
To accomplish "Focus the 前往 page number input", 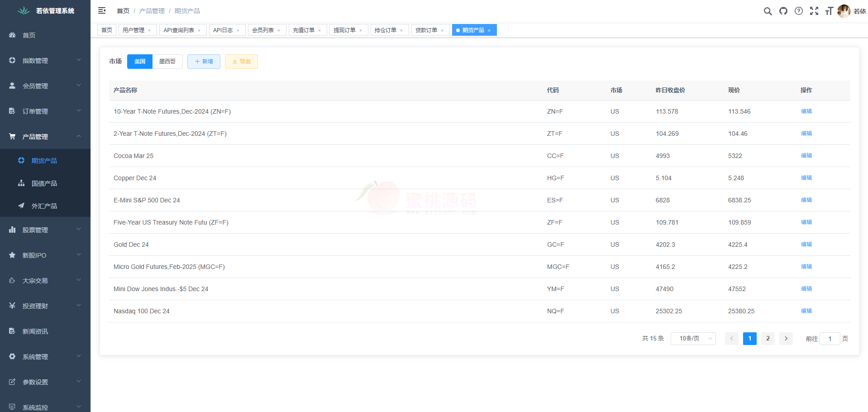I will (x=830, y=339).
